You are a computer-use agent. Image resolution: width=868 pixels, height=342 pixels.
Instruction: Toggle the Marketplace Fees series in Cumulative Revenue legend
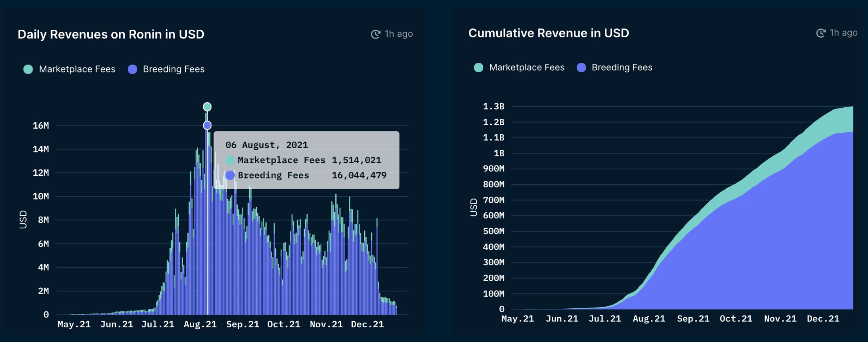(519, 68)
